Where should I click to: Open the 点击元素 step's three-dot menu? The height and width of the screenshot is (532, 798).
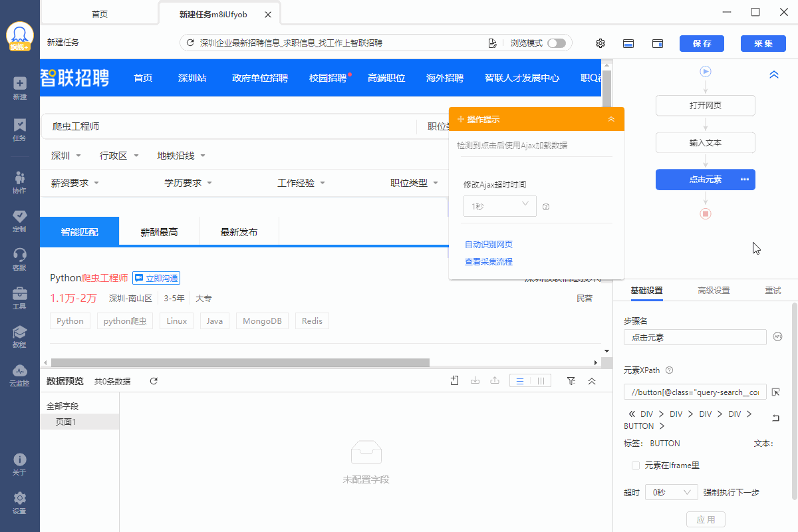[x=745, y=180]
